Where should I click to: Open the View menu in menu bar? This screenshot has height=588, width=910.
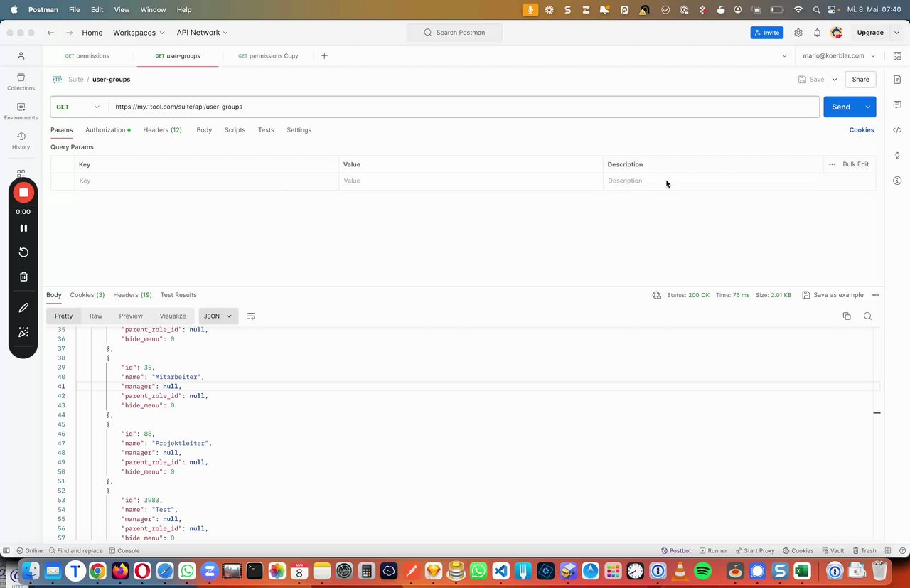coord(122,10)
